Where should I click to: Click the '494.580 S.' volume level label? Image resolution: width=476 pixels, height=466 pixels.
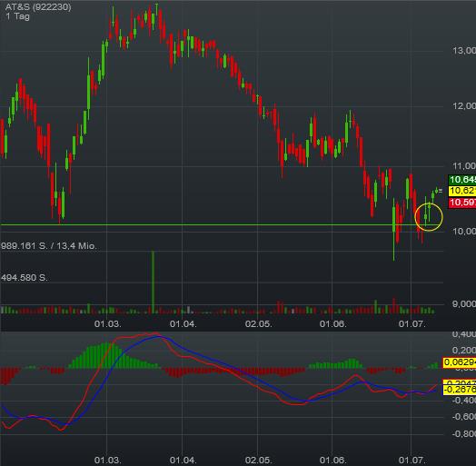click(x=24, y=277)
